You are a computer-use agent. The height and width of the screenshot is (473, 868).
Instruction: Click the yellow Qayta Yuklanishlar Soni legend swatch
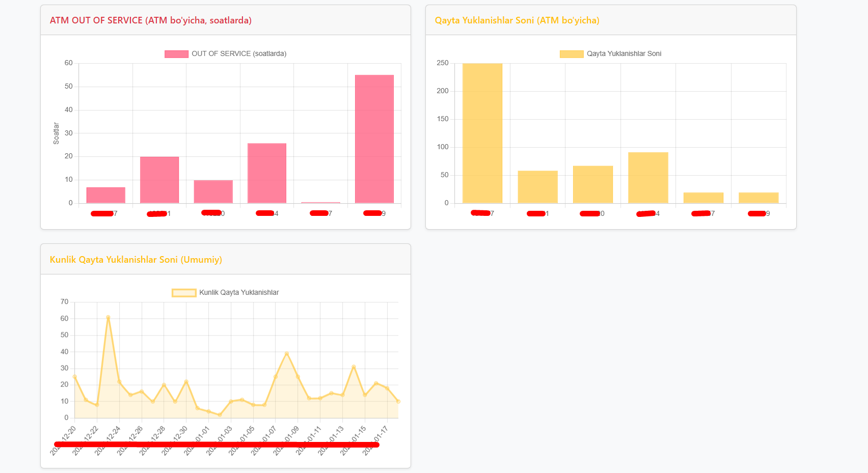(x=572, y=54)
